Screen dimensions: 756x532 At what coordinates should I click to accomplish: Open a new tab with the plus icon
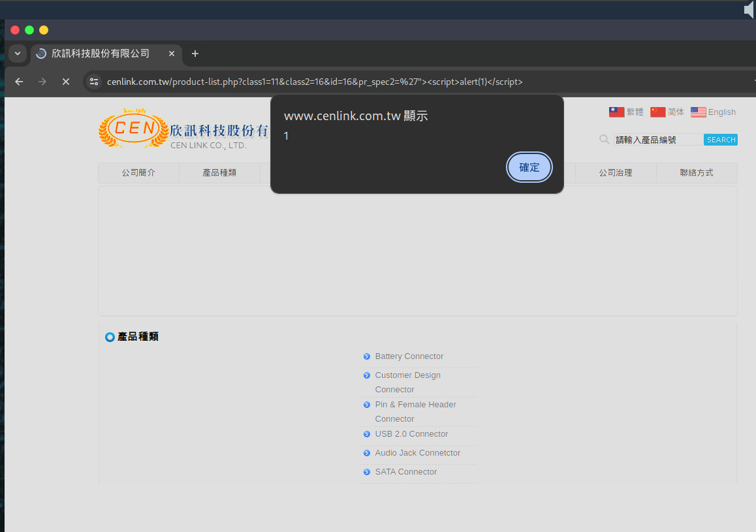[x=195, y=54]
